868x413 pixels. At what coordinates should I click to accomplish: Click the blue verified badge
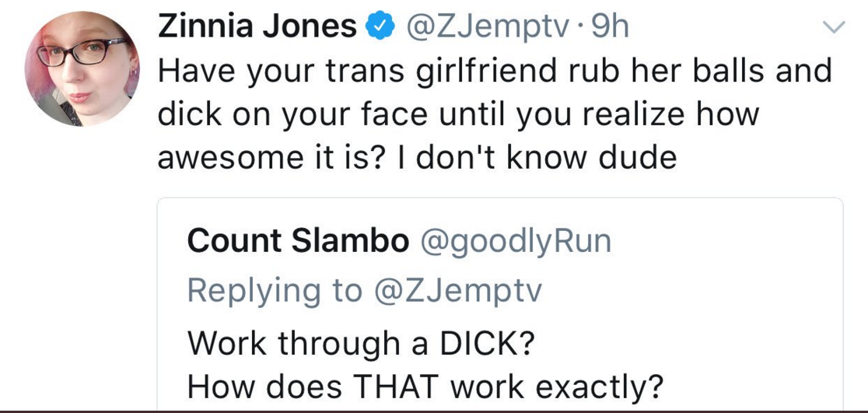click(380, 27)
